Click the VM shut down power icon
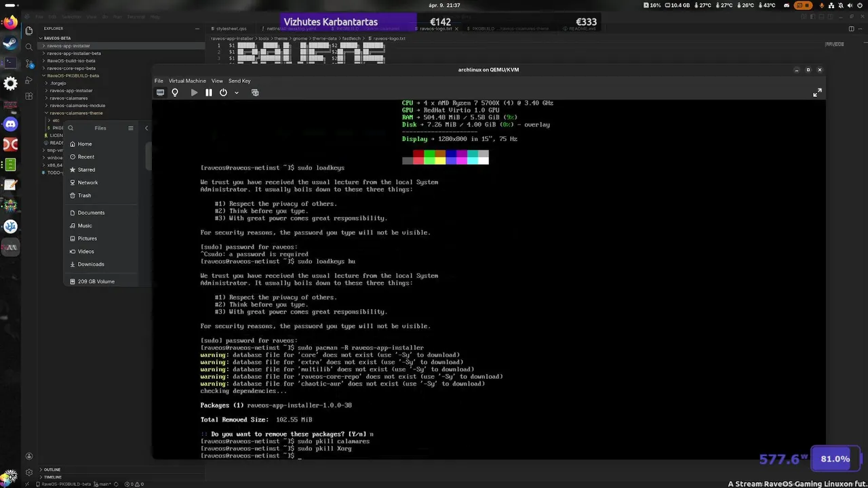Image resolution: width=868 pixels, height=488 pixels. point(223,92)
